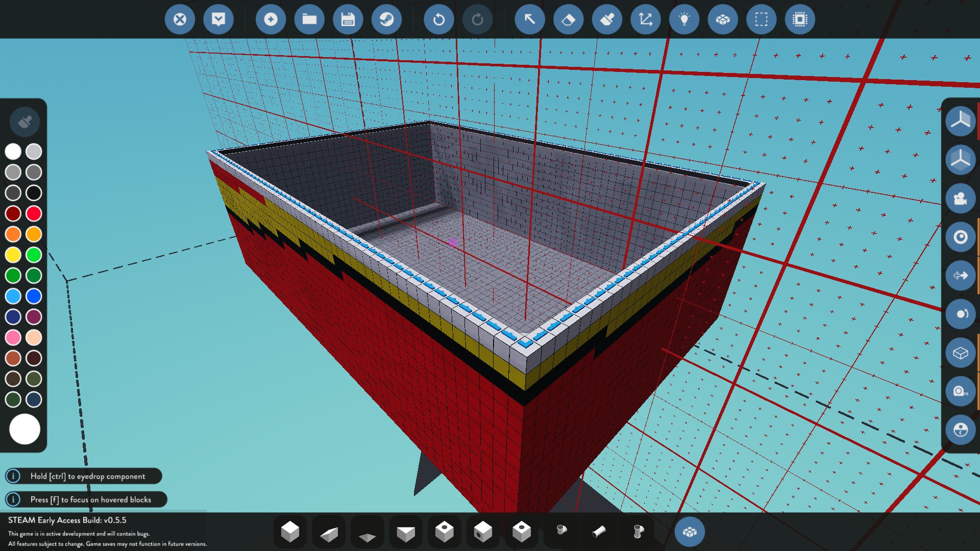Click the lightbulb icon
Screen dimensions: 980x551
tap(684, 20)
